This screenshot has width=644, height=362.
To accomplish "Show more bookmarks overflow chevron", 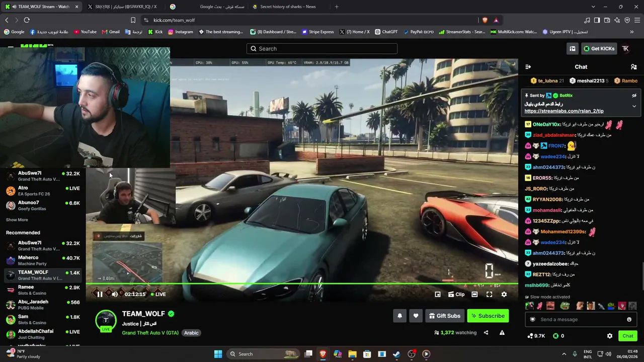I will (631, 32).
